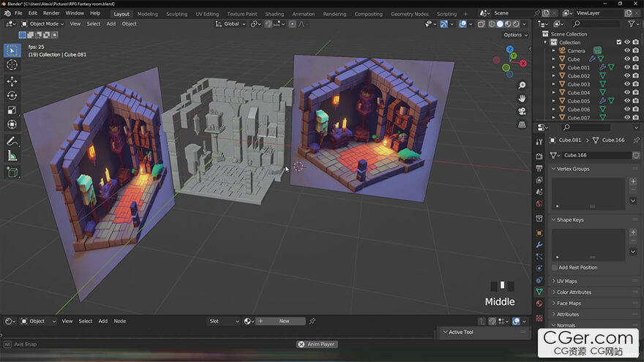Image resolution: width=644 pixels, height=362 pixels.
Task: Enable Add Rest Position checkbox
Action: point(555,268)
